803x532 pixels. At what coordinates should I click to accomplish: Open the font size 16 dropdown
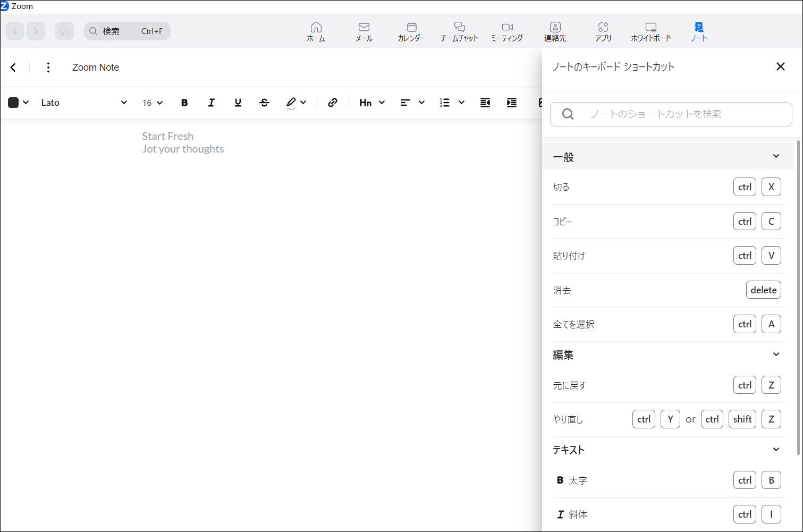click(153, 103)
